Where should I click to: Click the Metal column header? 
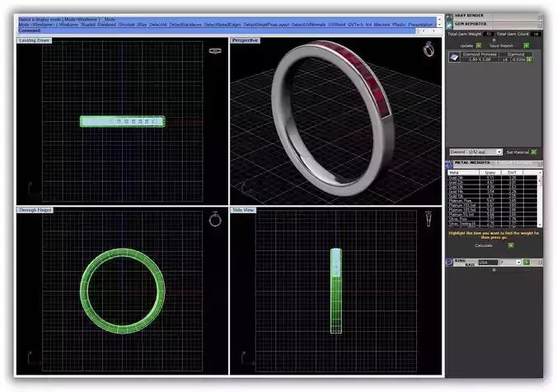point(463,173)
